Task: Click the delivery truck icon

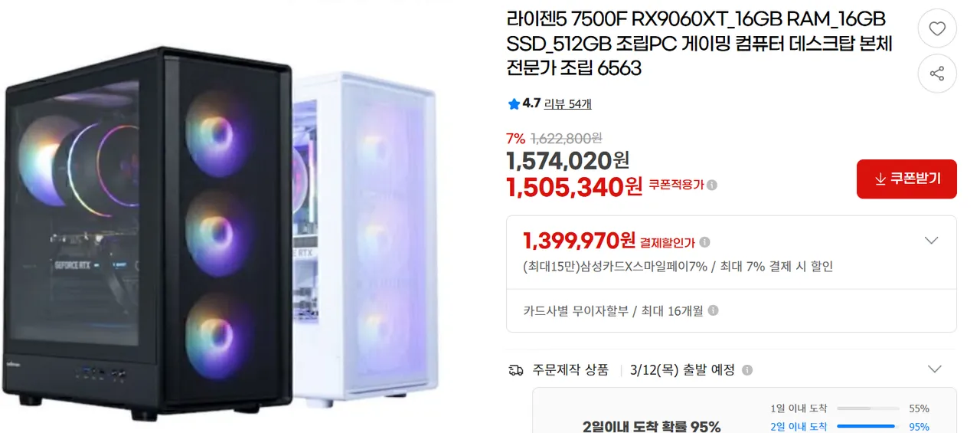Action: point(516,370)
